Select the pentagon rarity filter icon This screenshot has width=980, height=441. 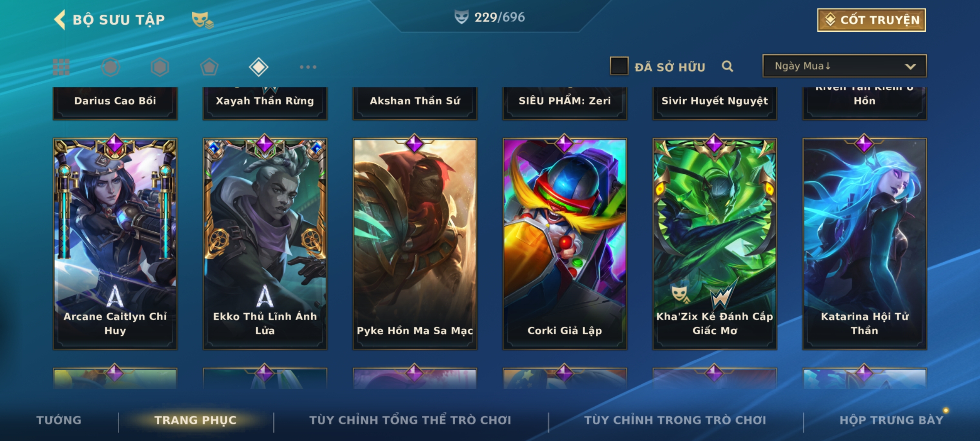[x=209, y=67]
